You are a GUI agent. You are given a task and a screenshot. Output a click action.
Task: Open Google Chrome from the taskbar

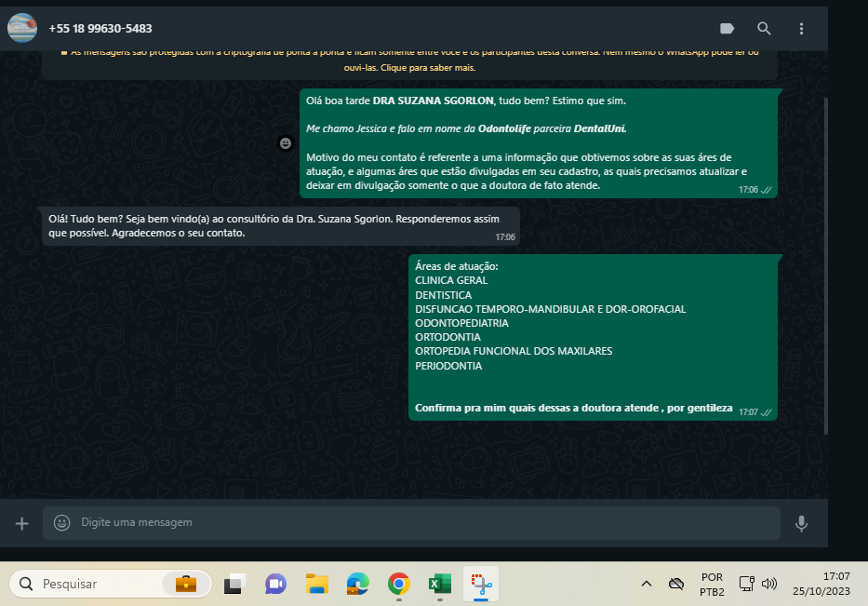(x=398, y=584)
